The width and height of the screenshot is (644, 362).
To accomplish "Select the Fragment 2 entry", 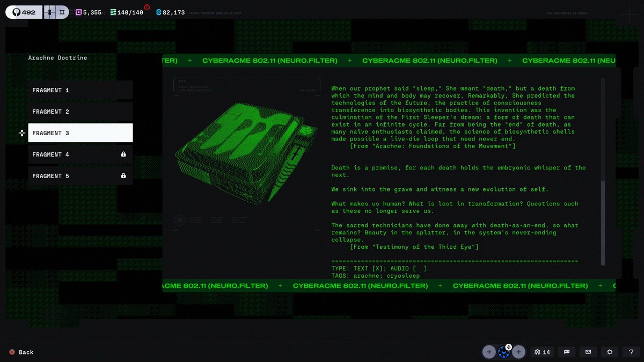I will pyautogui.click(x=80, y=112).
